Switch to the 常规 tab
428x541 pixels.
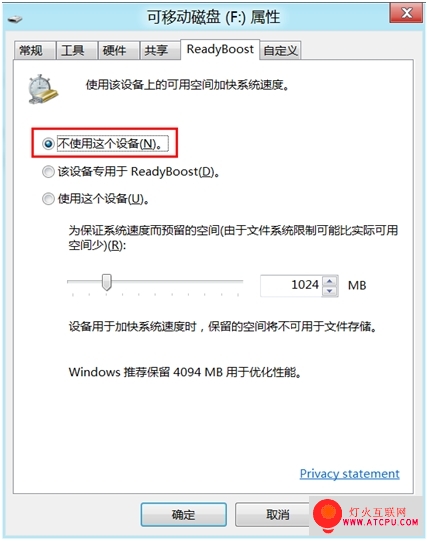coord(35,51)
